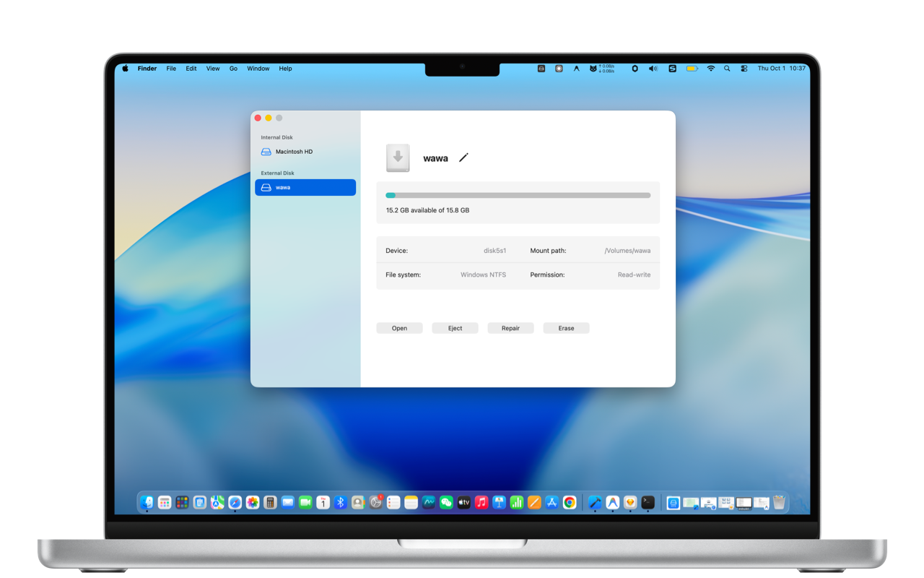This screenshot has height=578, width=924.
Task: Select Macintosh HD in sidebar
Action: tap(305, 152)
